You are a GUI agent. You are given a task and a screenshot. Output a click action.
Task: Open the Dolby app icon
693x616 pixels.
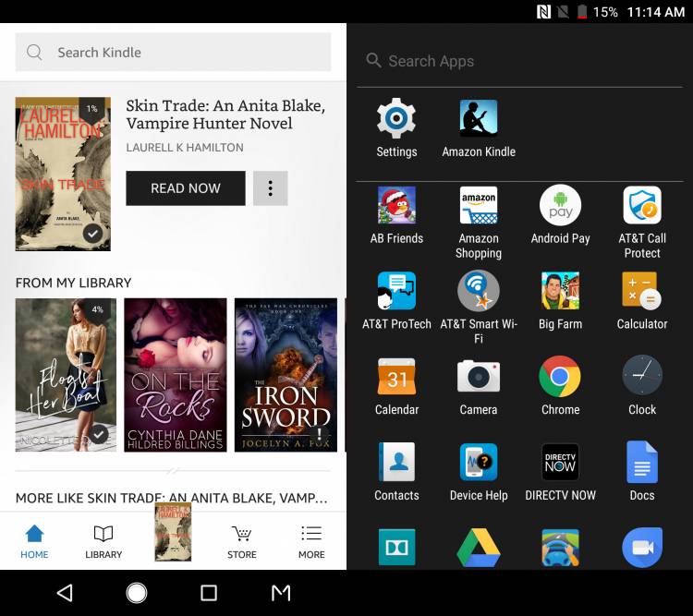[396, 547]
